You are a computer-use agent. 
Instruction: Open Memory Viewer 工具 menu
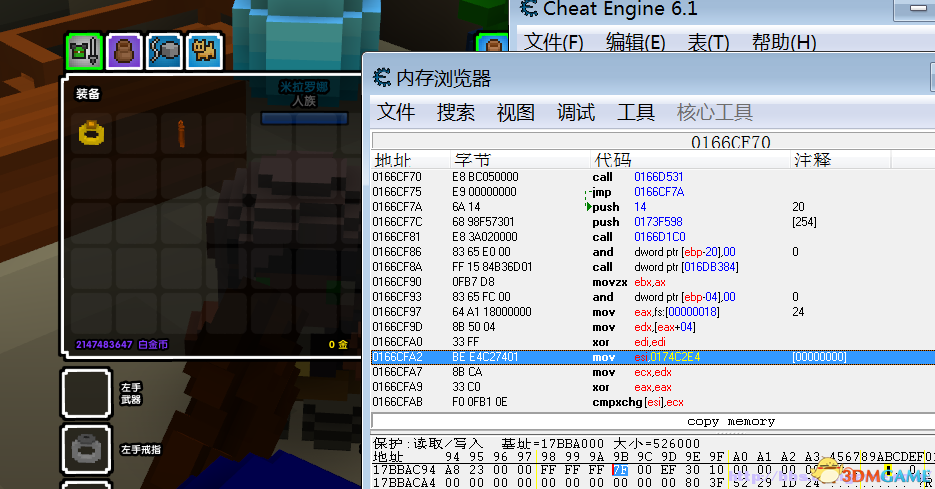point(636,112)
